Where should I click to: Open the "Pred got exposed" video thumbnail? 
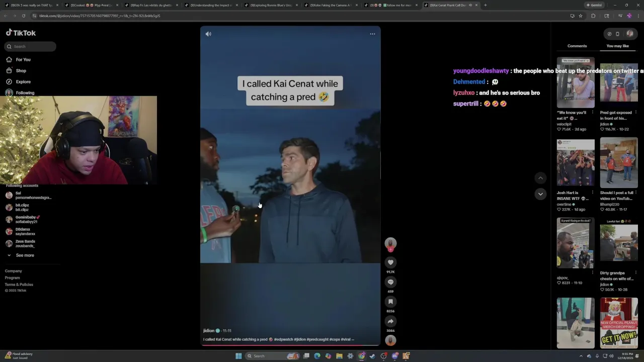619,82
